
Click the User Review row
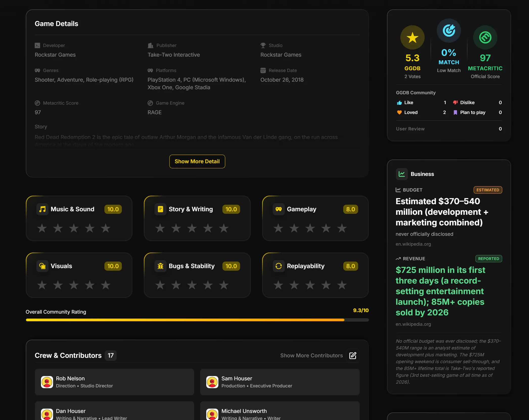[449, 129]
